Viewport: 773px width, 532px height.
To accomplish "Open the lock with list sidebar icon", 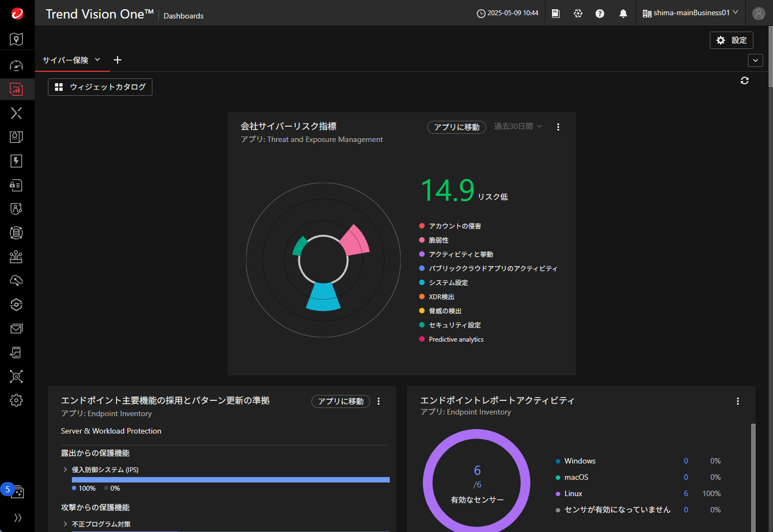I will [16, 185].
